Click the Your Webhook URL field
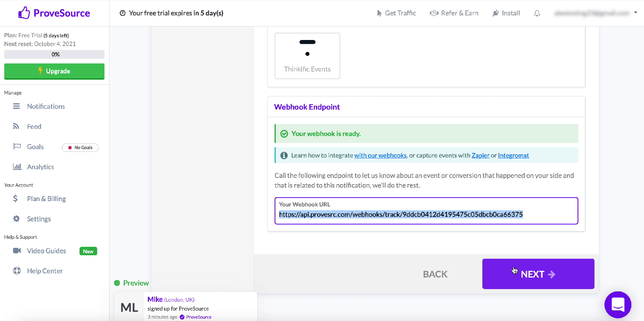This screenshot has width=644, height=321. (x=426, y=211)
